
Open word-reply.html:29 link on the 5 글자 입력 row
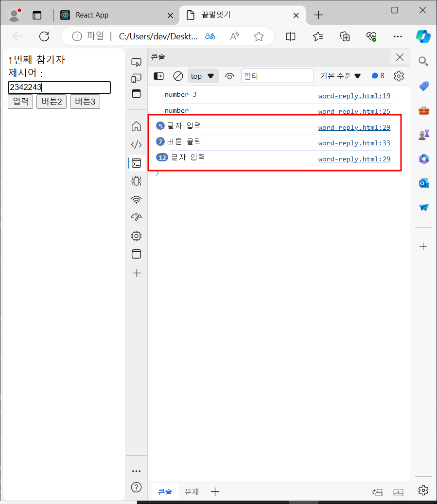click(354, 127)
